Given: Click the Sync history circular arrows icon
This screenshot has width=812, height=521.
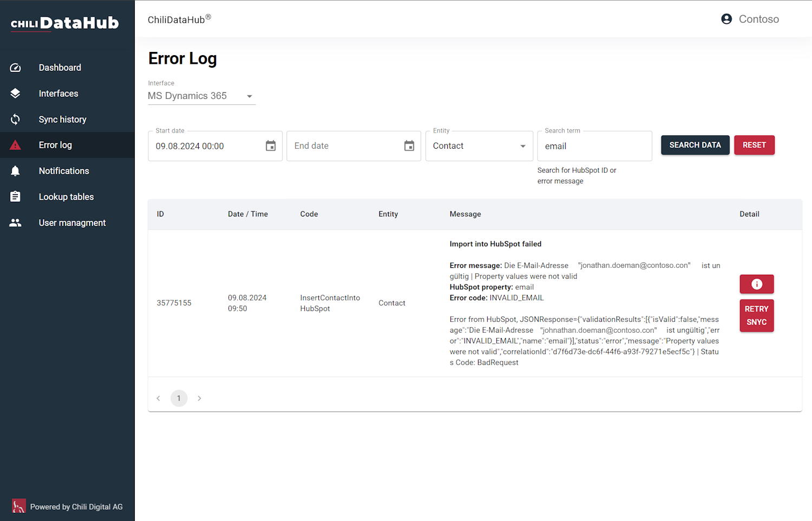Looking at the screenshot, I should coord(15,120).
